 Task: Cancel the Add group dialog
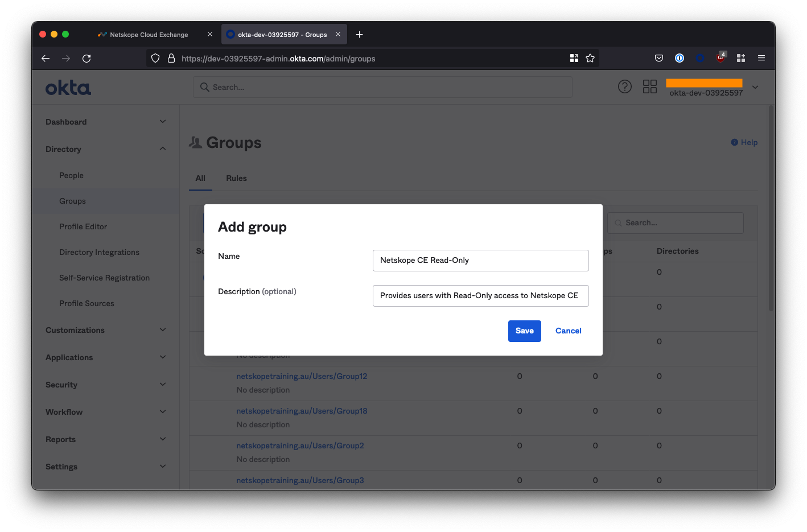[568, 331]
